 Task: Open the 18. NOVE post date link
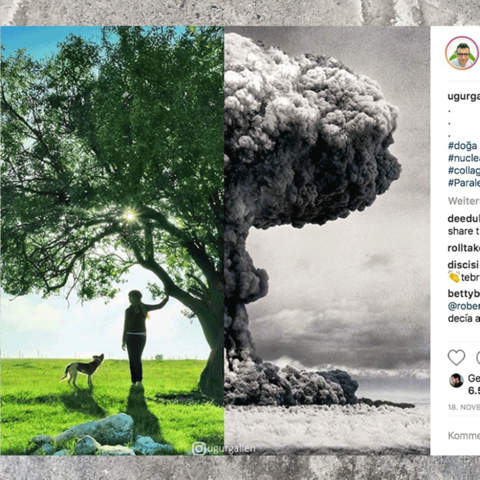(464, 407)
